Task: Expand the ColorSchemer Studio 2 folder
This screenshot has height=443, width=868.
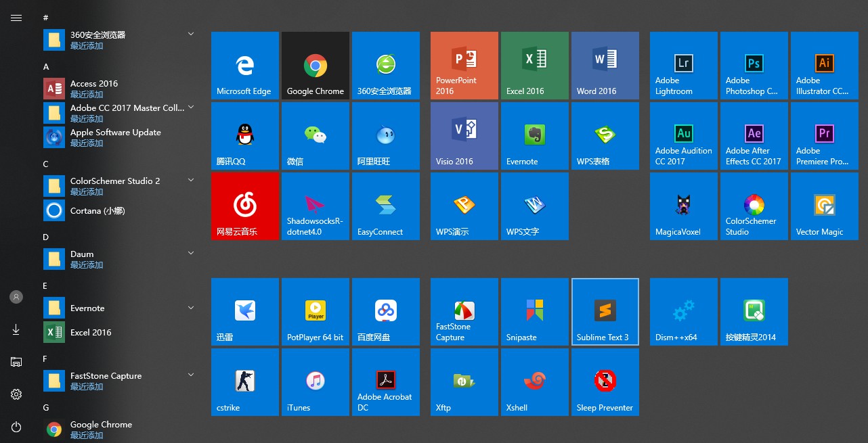Action: 191,181
